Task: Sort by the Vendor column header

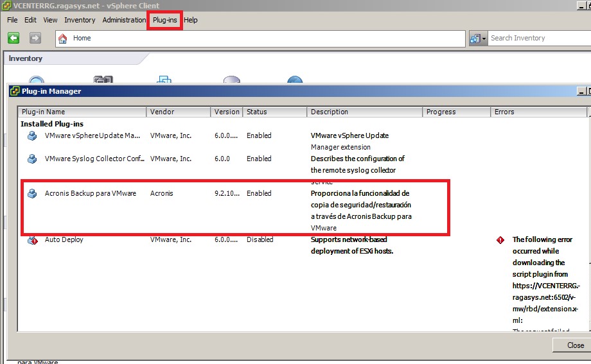Action: click(x=178, y=112)
